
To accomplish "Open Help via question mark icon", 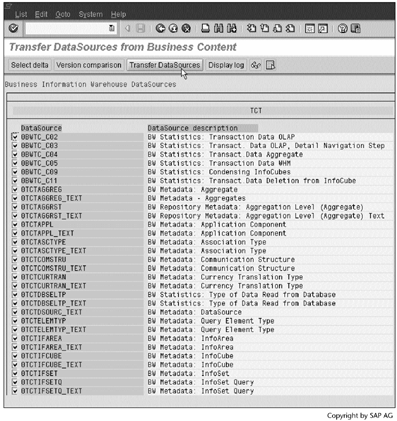I will point(343,29).
